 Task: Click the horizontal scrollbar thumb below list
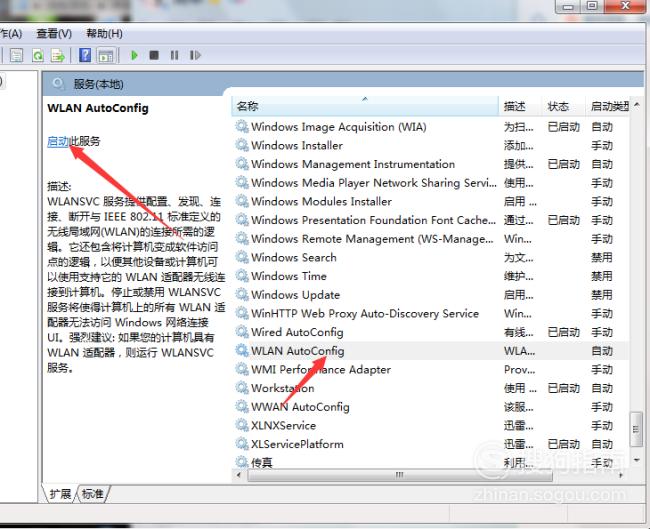(x=400, y=475)
